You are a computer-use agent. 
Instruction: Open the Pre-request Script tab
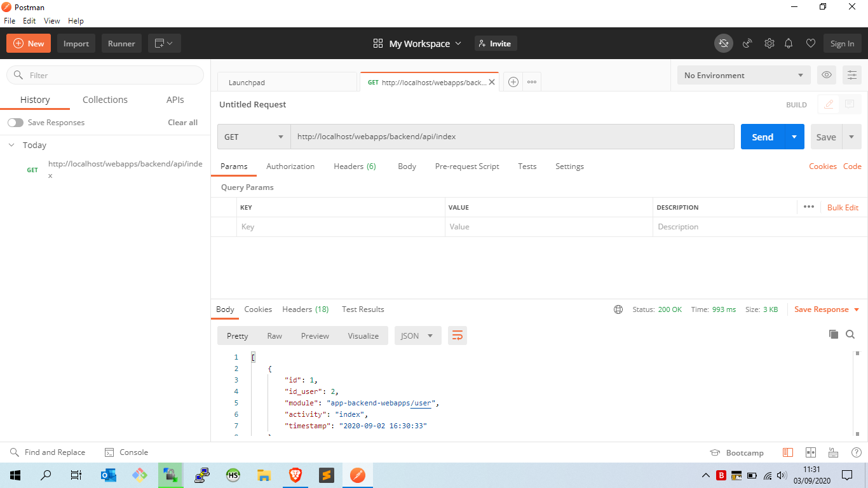467,166
